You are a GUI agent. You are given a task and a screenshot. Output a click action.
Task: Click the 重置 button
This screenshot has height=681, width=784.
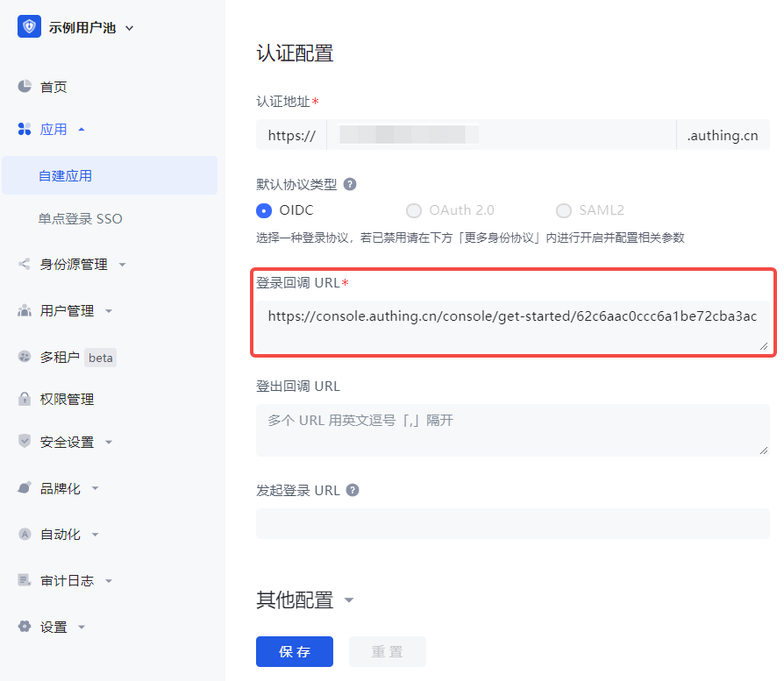[387, 651]
